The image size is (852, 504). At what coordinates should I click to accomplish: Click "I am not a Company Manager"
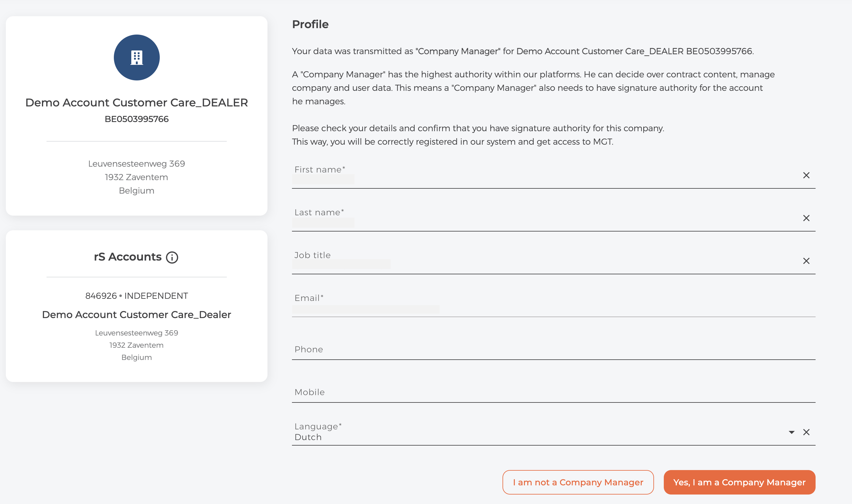pos(578,482)
